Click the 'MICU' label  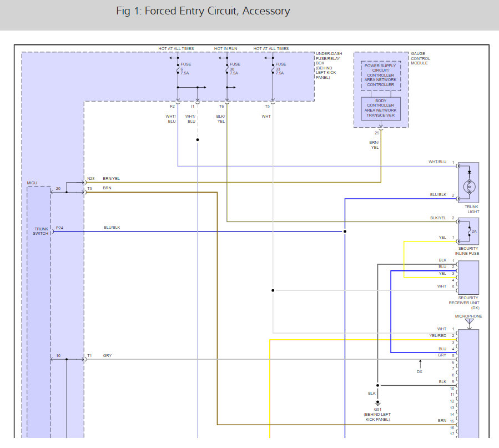32,183
